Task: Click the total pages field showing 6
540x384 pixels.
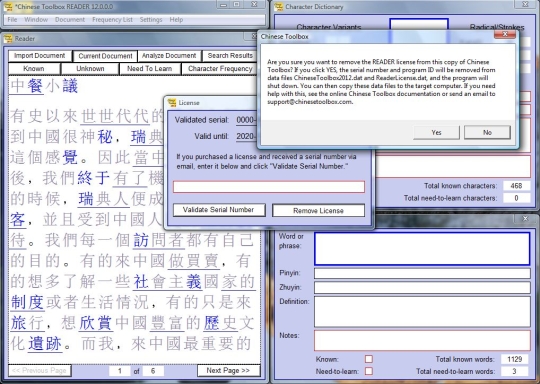Action: pyautogui.click(x=153, y=371)
